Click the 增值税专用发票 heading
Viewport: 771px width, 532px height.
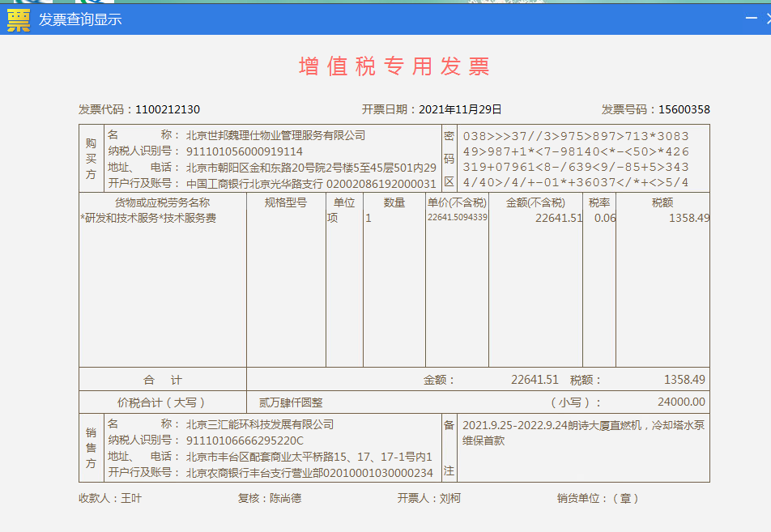[394, 67]
